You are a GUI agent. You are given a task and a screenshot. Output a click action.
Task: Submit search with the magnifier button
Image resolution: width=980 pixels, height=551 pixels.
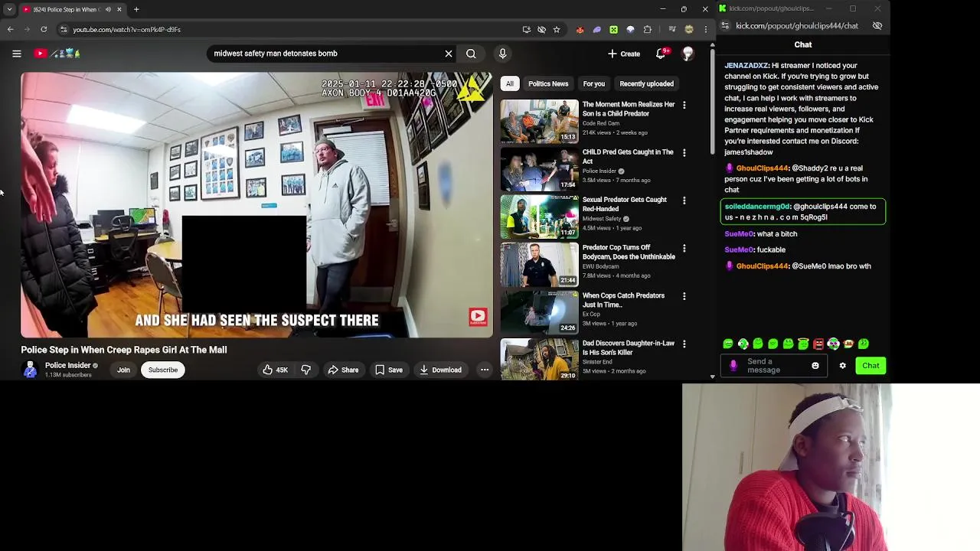(x=471, y=54)
